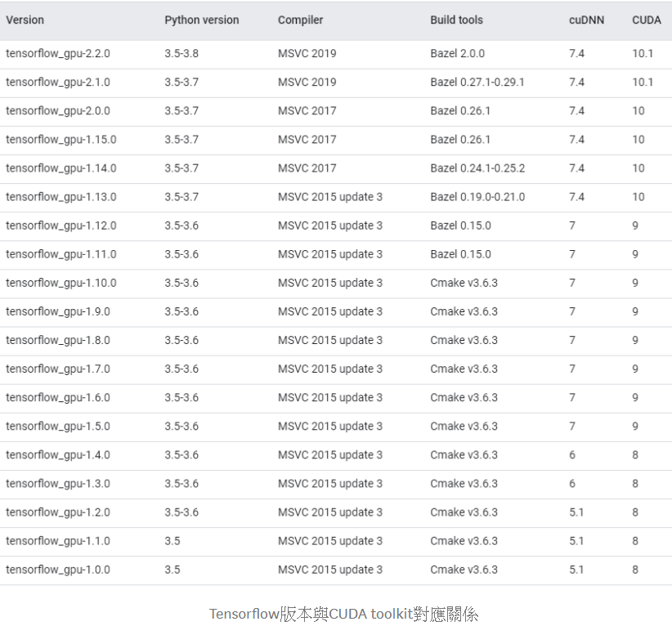This screenshot has width=672, height=626.
Task: Click Bazel 0.19.0-0.21.0 build tools cell
Action: pyautogui.click(x=477, y=197)
